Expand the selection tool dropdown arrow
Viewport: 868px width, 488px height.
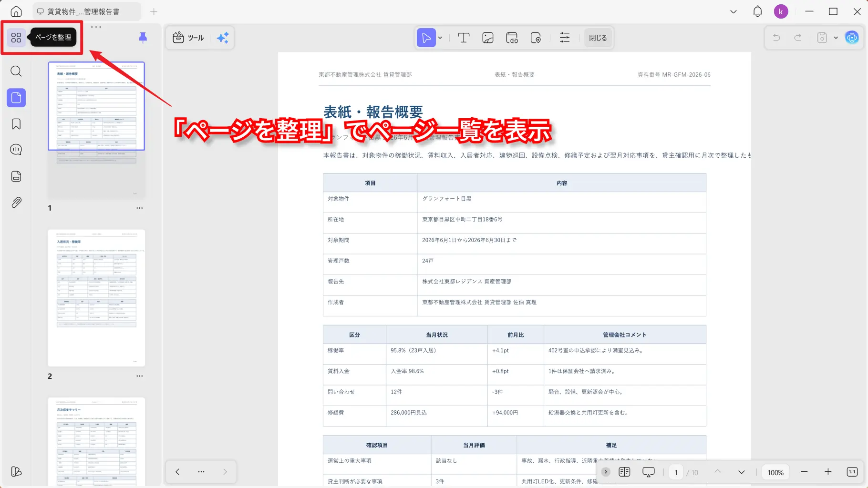pos(440,38)
